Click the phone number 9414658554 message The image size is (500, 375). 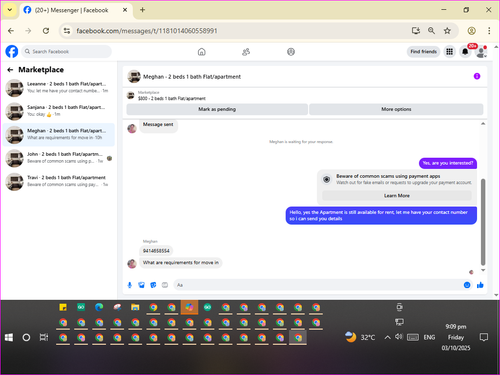pyautogui.click(x=156, y=251)
